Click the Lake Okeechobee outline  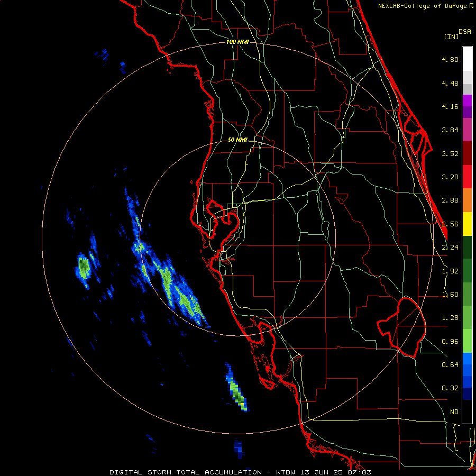[x=402, y=327]
